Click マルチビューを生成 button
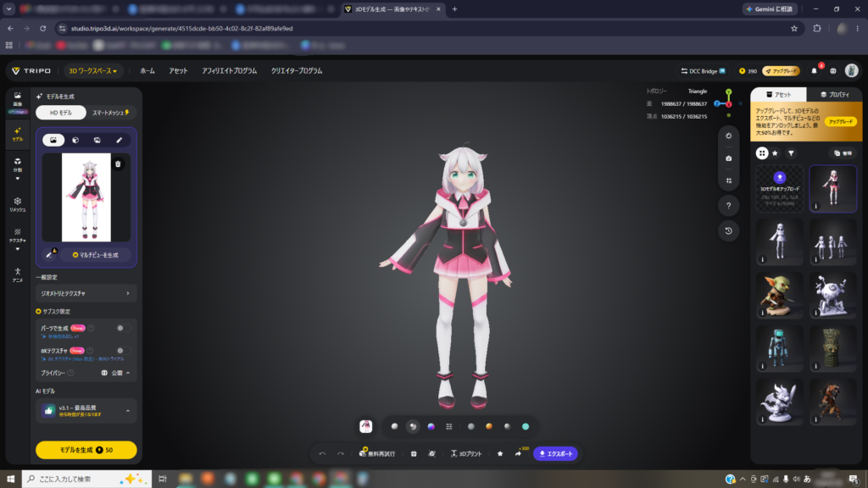This screenshot has width=868, height=488. [95, 255]
